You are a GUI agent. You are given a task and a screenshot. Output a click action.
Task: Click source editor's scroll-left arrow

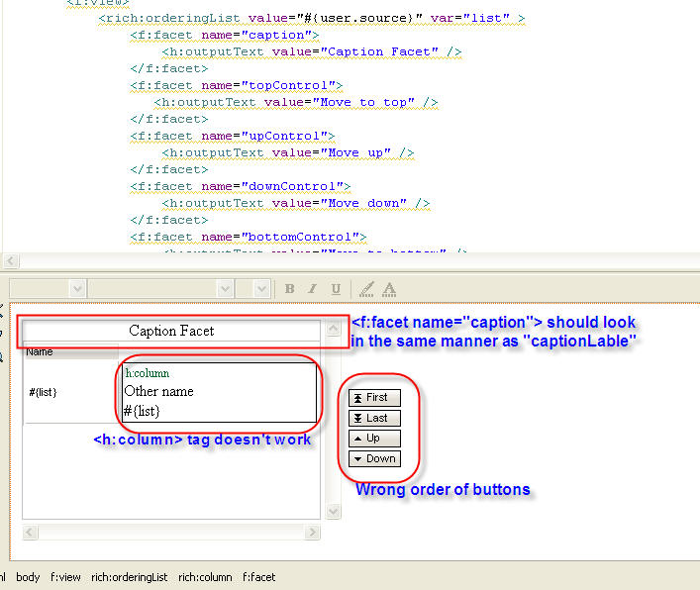pos(11,260)
